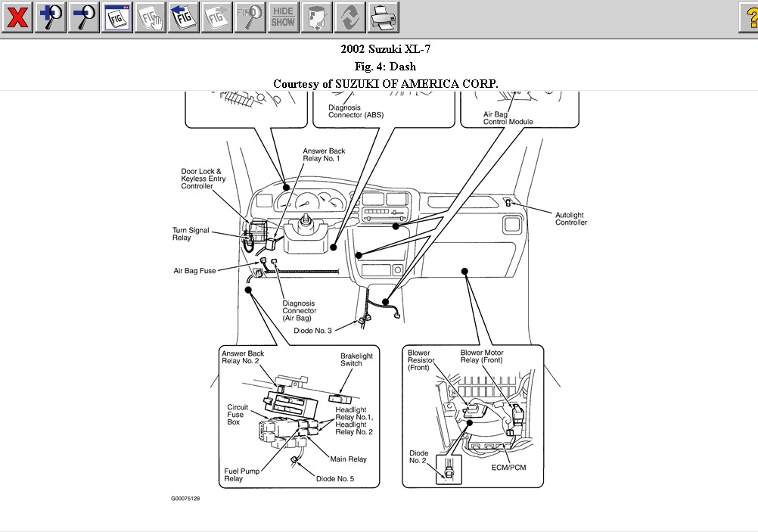Go to previous figure with arrow icon
The width and height of the screenshot is (758, 532).
pos(184,17)
